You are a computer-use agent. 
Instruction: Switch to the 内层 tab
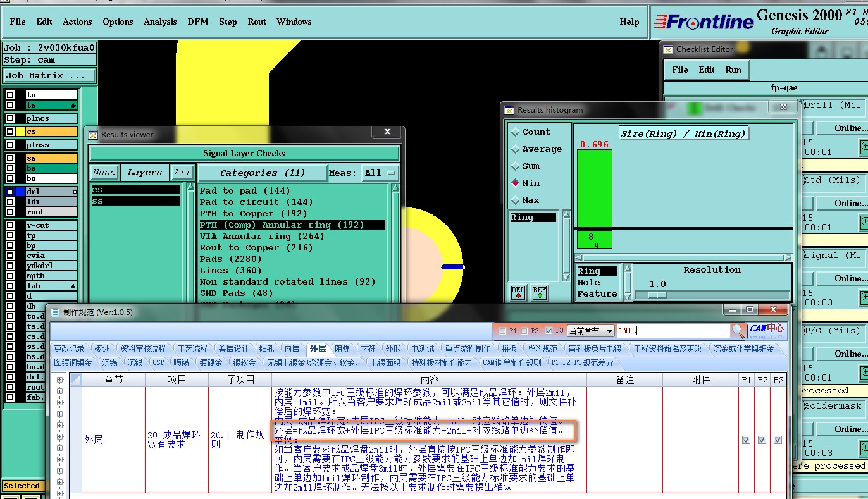[292, 348]
